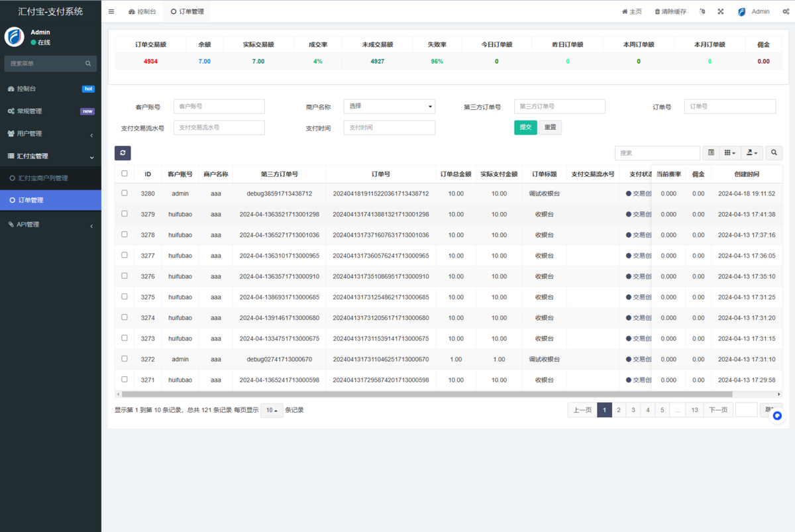
Task: Click order number 2024041317311046251713000670
Action: pyautogui.click(x=380, y=359)
